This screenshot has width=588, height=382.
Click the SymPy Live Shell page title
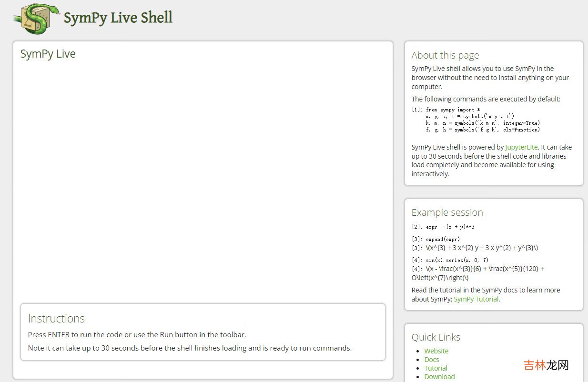click(x=118, y=18)
